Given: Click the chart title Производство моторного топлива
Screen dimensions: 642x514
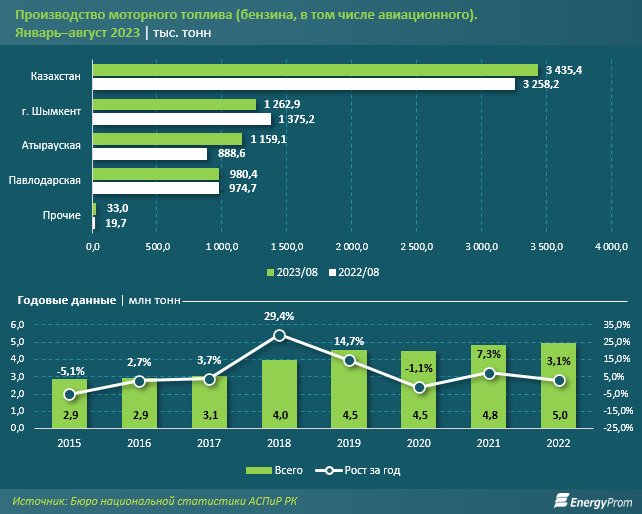Looking at the screenshot, I should (246, 15).
